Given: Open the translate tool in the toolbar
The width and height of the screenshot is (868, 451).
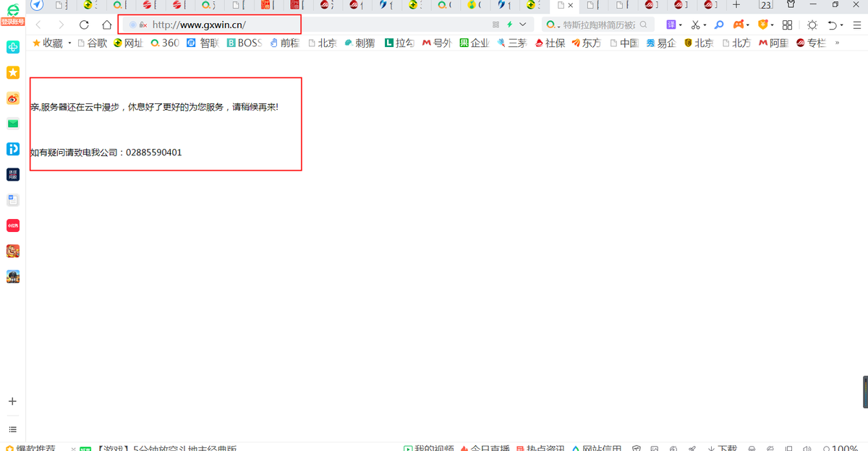Looking at the screenshot, I should (671, 24).
